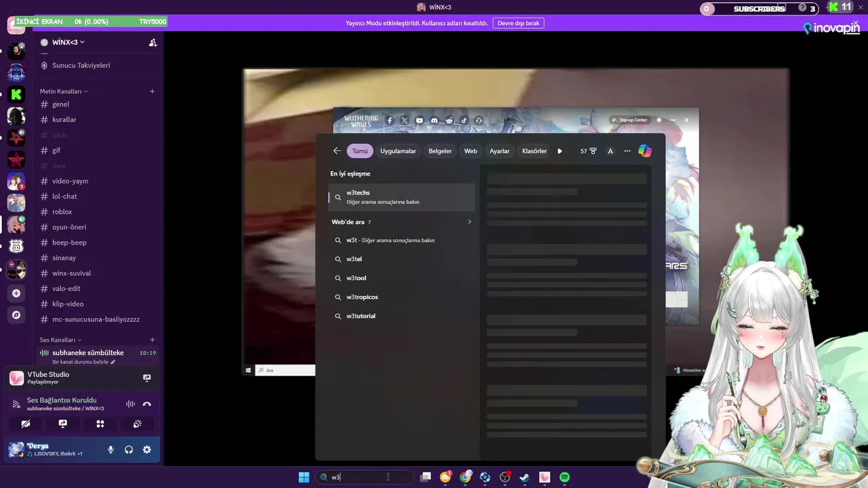Open Copilot icon in search panel
The height and width of the screenshot is (488, 868).
(645, 151)
